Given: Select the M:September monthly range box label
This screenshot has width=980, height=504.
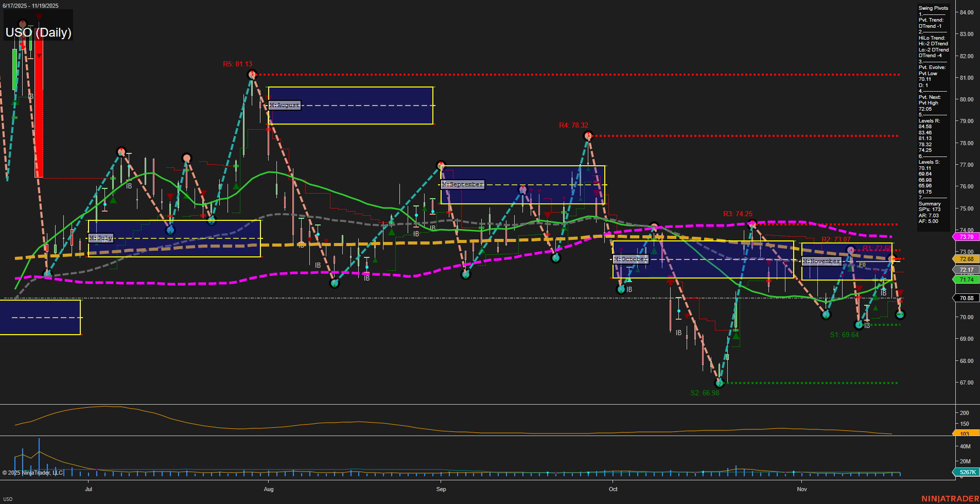Looking at the screenshot, I should 462,184.
